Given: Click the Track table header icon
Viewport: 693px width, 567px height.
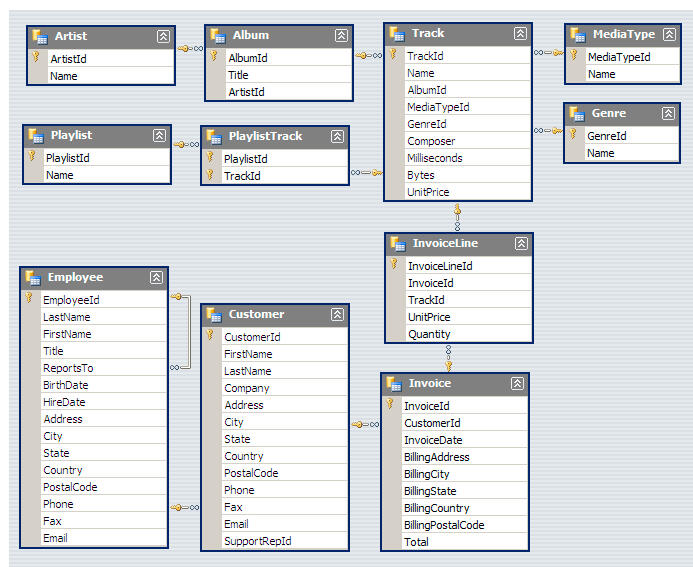Looking at the screenshot, I should (x=397, y=34).
